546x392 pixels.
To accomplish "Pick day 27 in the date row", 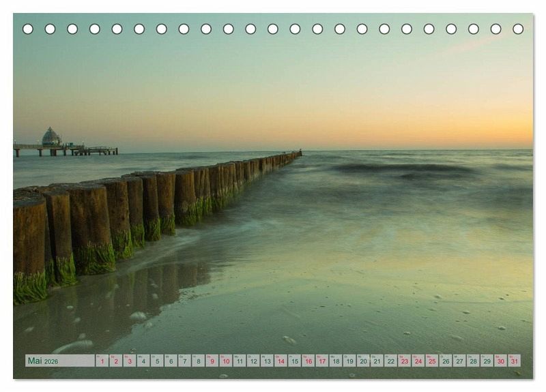I will pos(459,361).
